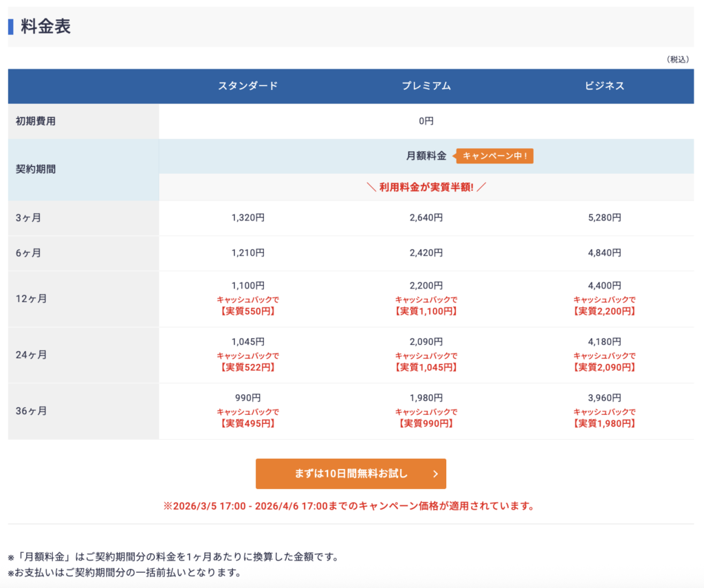Select the プレミアム column header
The image size is (704, 588).
coord(426,86)
